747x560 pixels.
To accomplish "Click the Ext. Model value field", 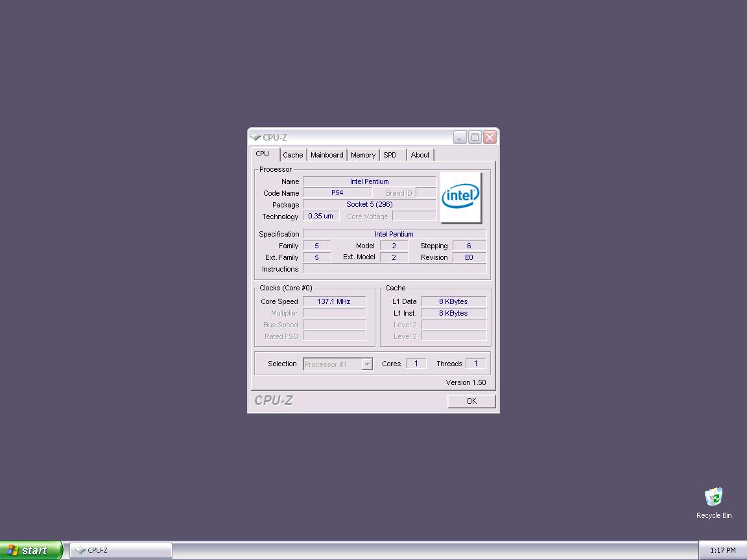I will coord(394,257).
